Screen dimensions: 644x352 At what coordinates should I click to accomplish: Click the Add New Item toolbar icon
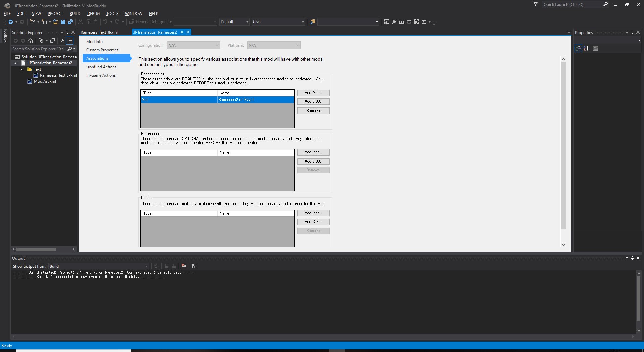[44, 22]
